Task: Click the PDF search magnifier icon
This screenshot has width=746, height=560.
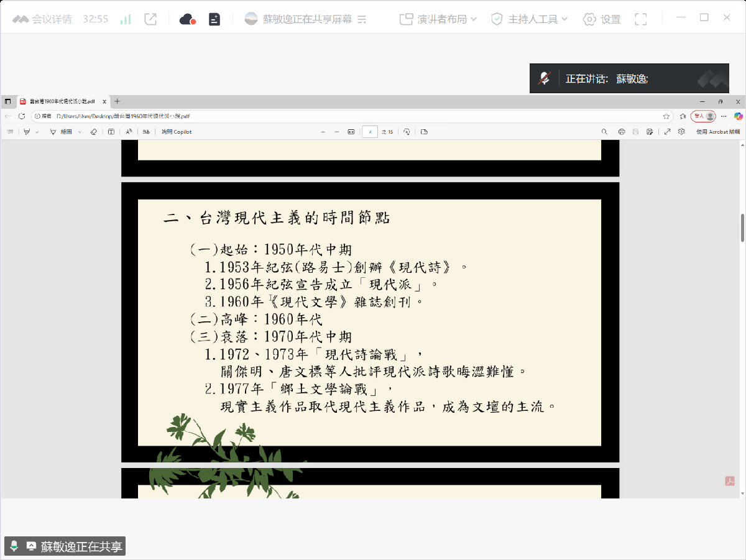Action: click(604, 132)
